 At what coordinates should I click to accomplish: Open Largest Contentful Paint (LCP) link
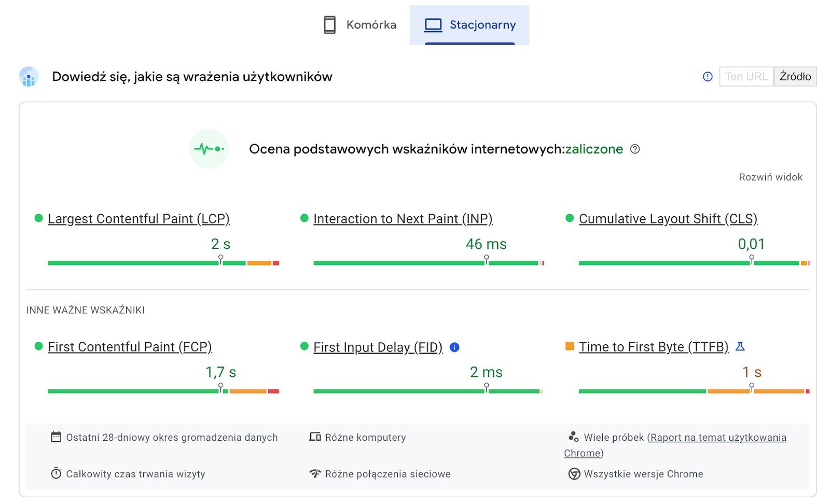click(x=139, y=219)
